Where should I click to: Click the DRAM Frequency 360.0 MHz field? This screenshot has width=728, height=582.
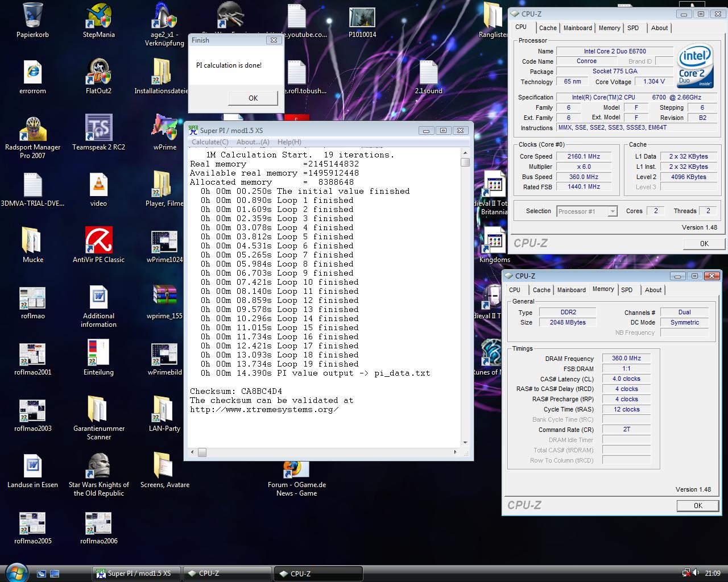click(626, 359)
